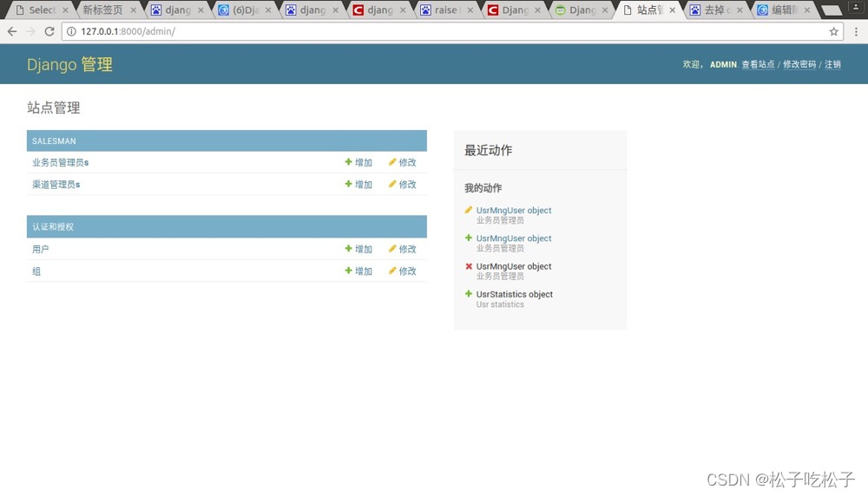Open the SALESMAN app section header
This screenshot has height=496, width=868.
coord(54,141)
